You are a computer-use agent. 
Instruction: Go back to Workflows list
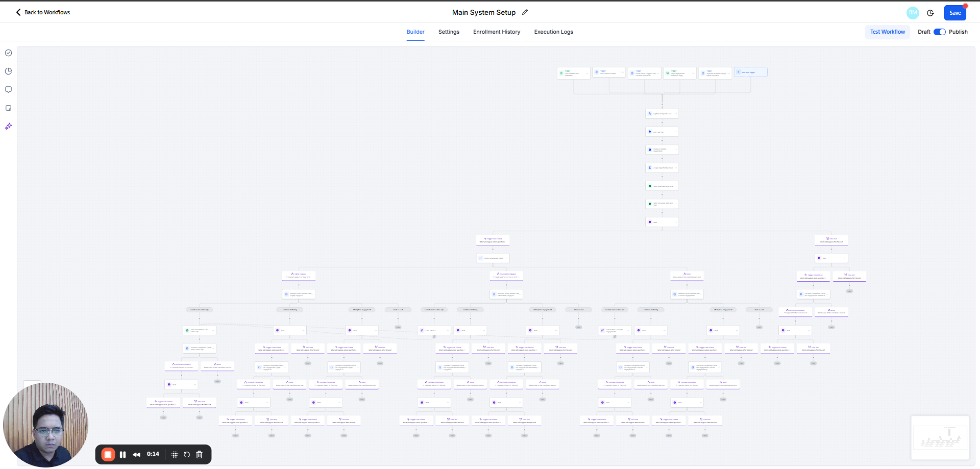point(43,12)
